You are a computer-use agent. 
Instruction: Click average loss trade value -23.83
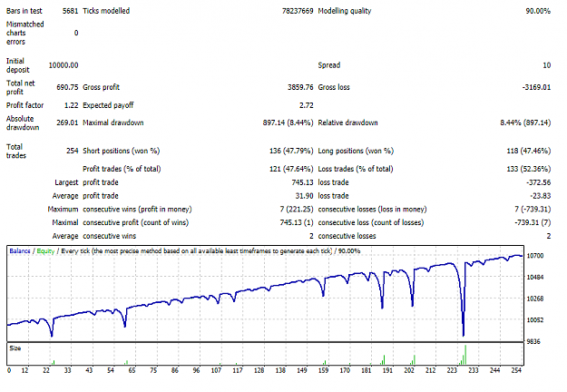[541, 196]
